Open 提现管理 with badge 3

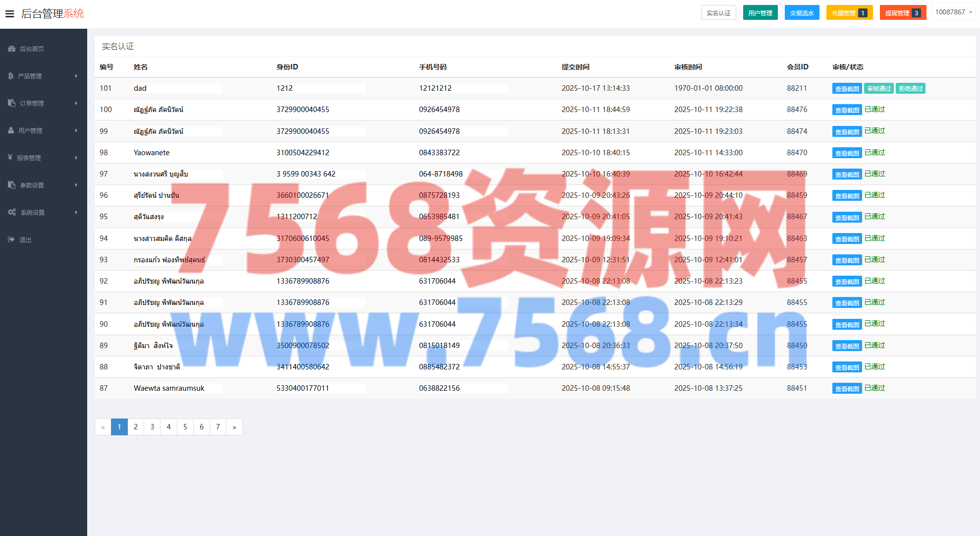[x=902, y=13]
